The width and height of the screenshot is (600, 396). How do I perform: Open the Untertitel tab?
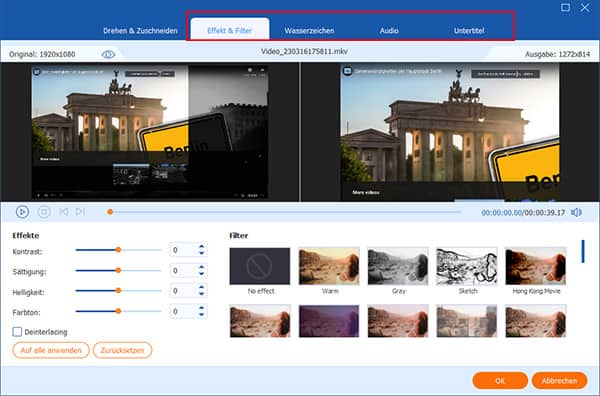pos(469,31)
